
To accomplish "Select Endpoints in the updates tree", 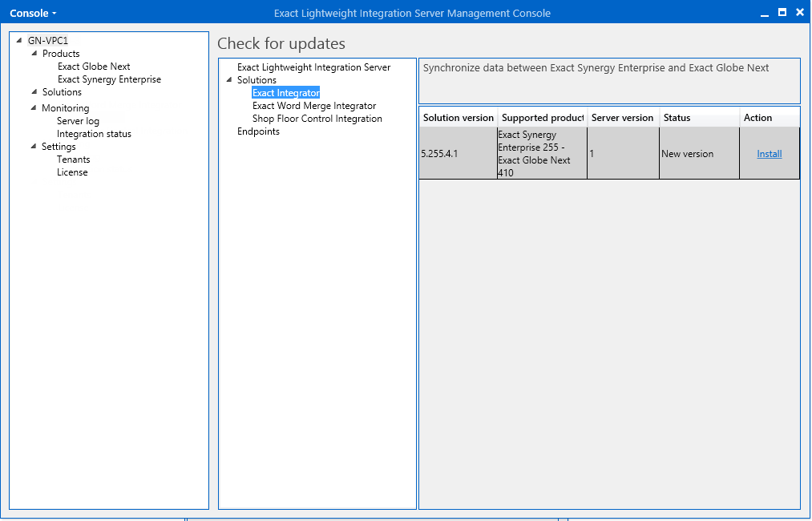I will click(x=258, y=131).
